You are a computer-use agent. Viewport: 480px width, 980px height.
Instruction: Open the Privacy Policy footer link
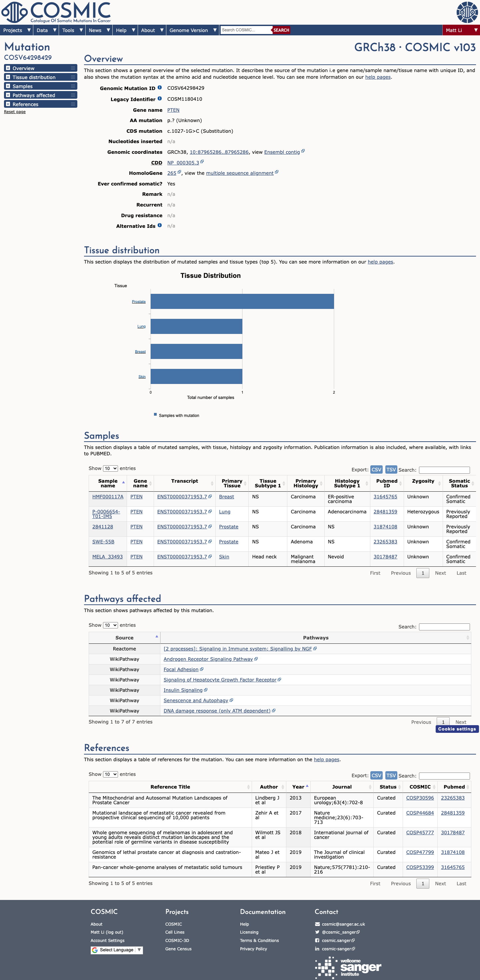[x=253, y=949]
